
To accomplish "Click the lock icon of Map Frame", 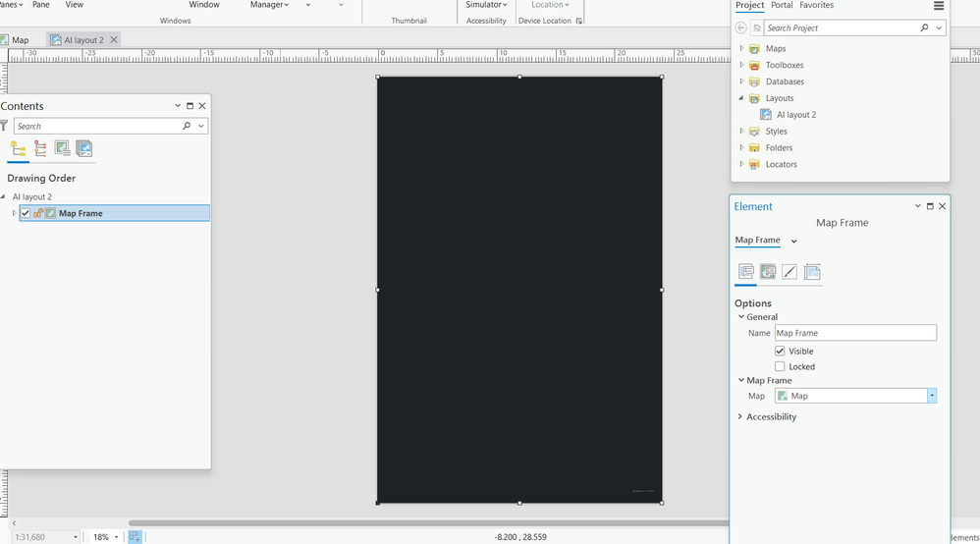I will 38,213.
